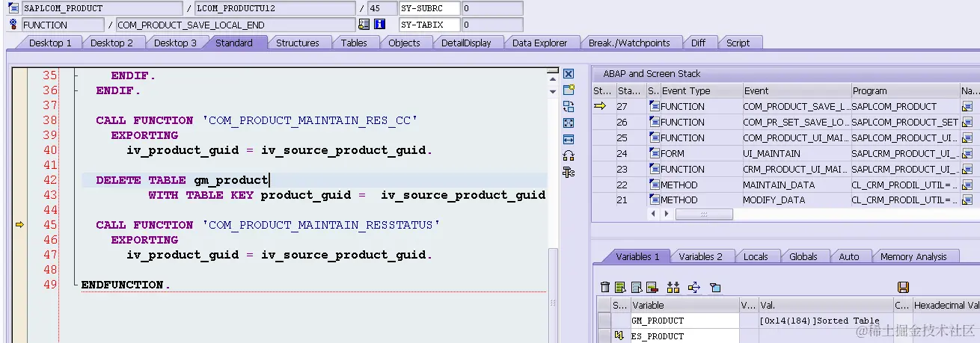980x343 pixels.
Task: Click the headphones services icon beside editor
Action: (x=568, y=155)
